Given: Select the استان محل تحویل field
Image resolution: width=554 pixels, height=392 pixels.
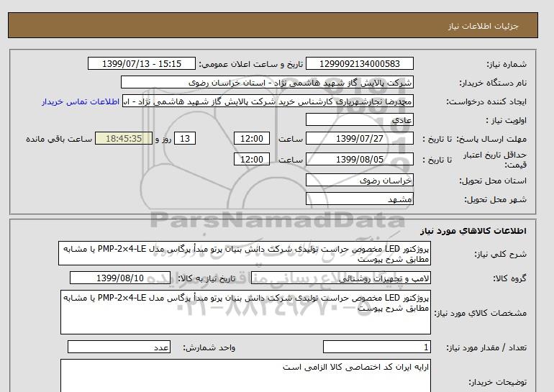Looking at the screenshot, I should pyautogui.click(x=360, y=181).
